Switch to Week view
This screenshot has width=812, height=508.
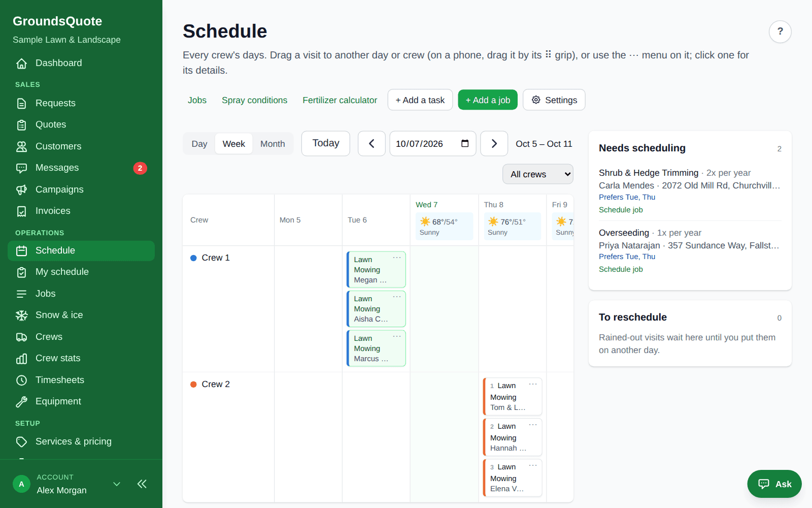point(234,144)
